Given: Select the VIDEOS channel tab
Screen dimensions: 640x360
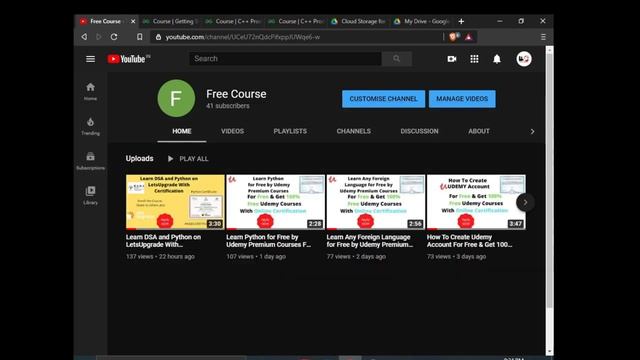Looking at the screenshot, I should (232, 131).
